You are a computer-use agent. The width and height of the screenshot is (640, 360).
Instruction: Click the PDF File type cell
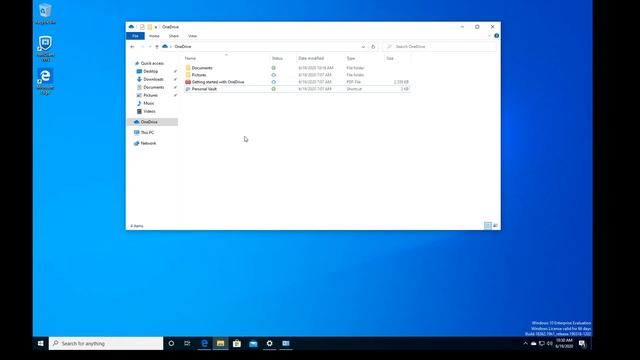(354, 82)
